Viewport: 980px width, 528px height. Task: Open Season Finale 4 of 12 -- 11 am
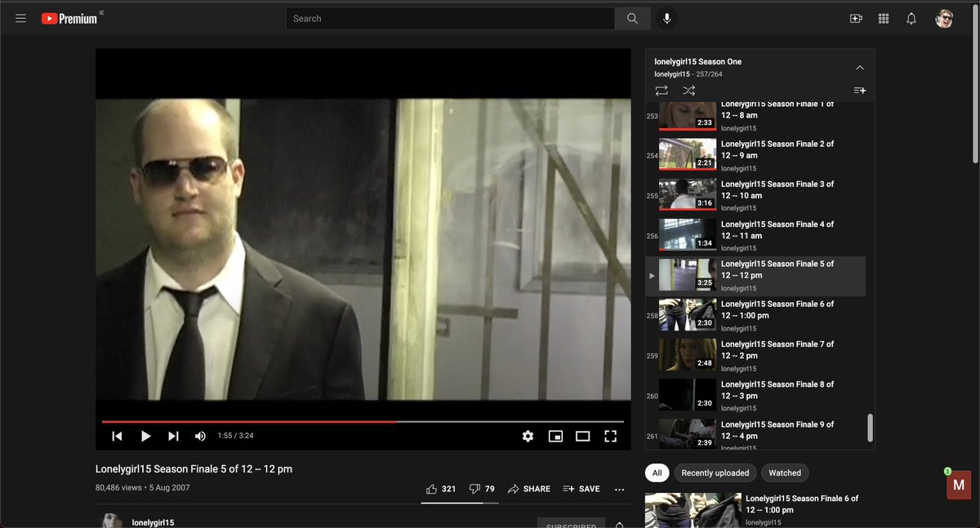pos(755,236)
